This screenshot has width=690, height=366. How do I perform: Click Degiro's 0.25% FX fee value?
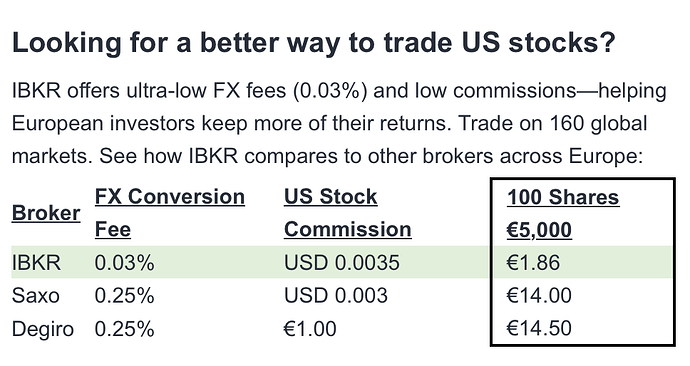(125, 329)
